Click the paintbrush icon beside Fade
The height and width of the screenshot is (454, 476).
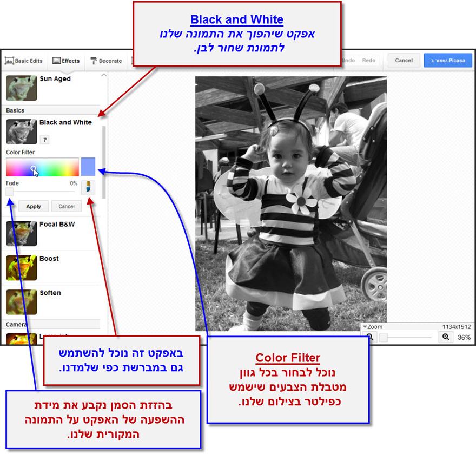coord(88,187)
